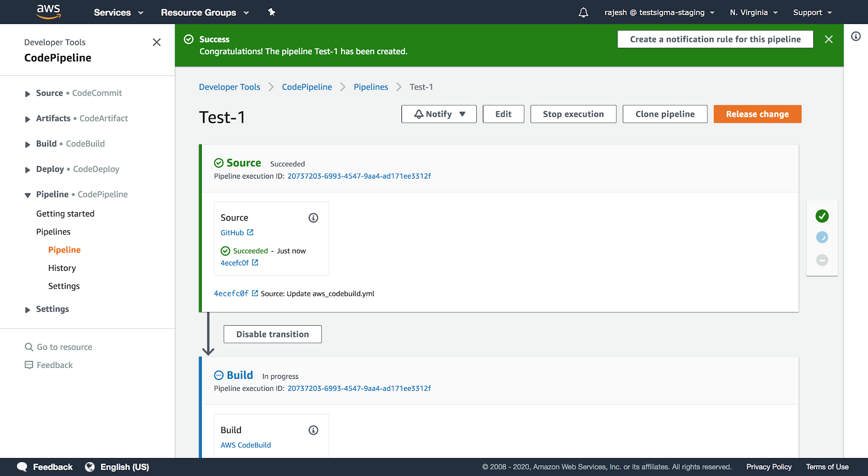The height and width of the screenshot is (476, 868).
Task: Open the Notify dropdown button
Action: 439,114
